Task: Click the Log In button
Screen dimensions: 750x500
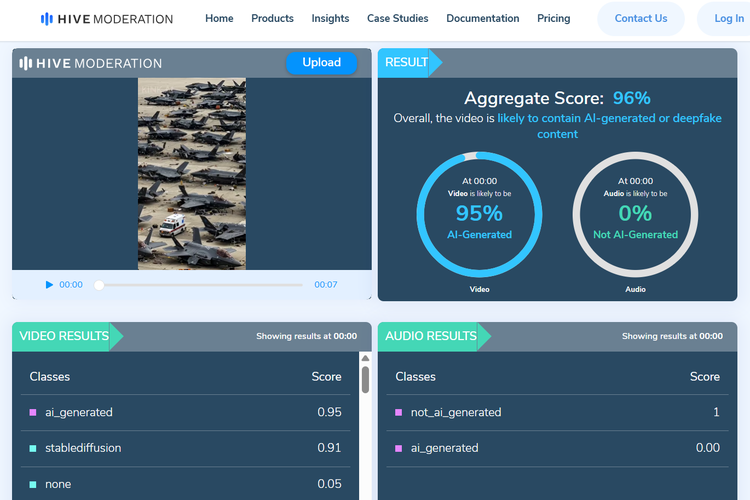Action: point(728,18)
